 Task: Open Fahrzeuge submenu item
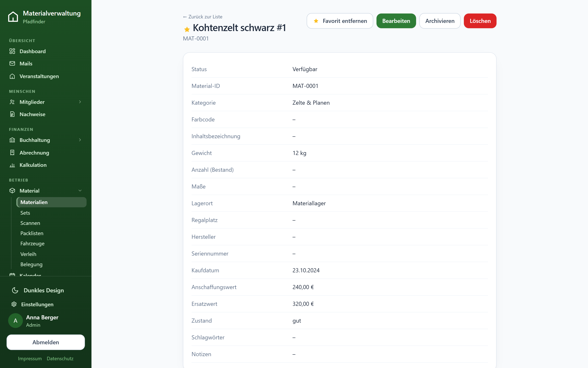pyautogui.click(x=51, y=243)
